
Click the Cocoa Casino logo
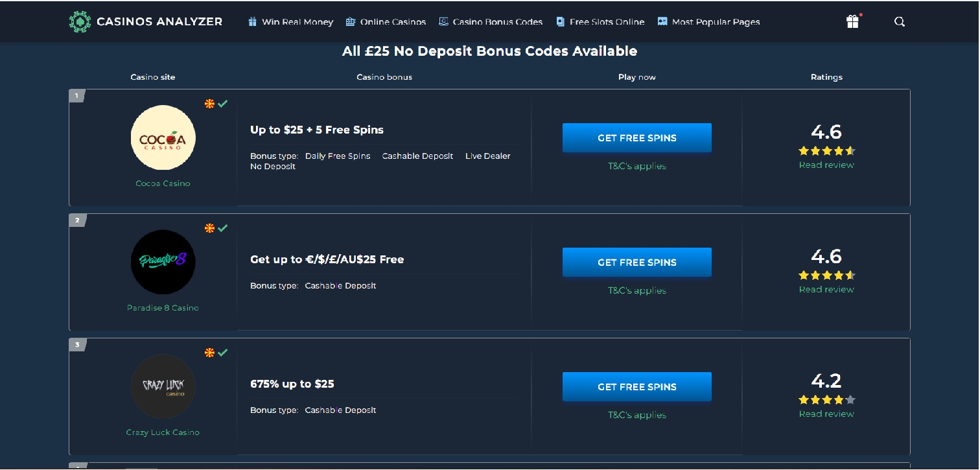point(163,138)
